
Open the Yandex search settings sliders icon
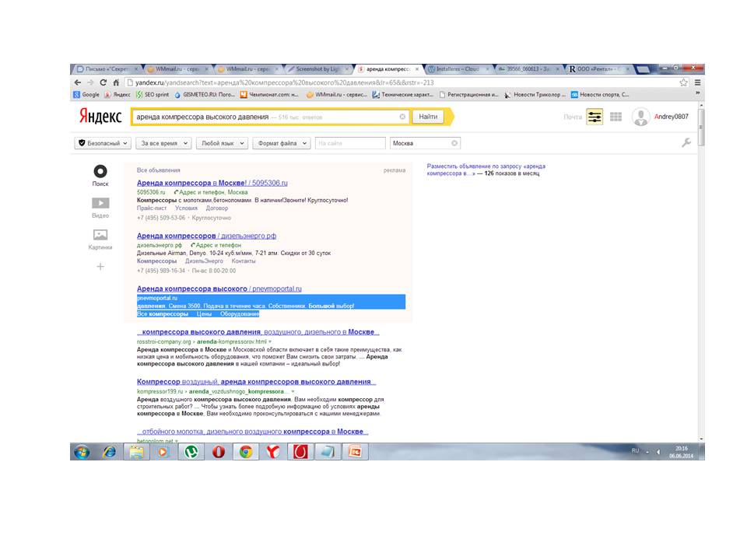point(594,117)
